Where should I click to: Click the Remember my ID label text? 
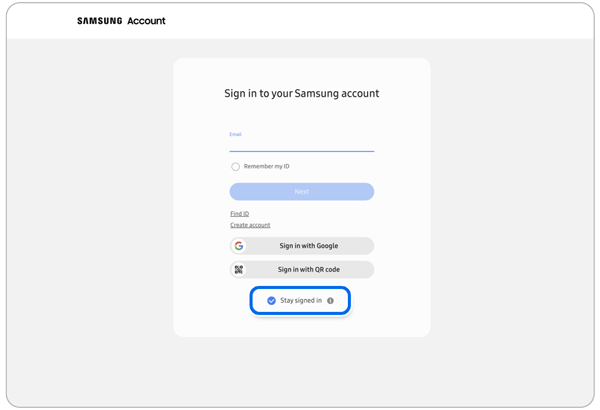pos(266,167)
